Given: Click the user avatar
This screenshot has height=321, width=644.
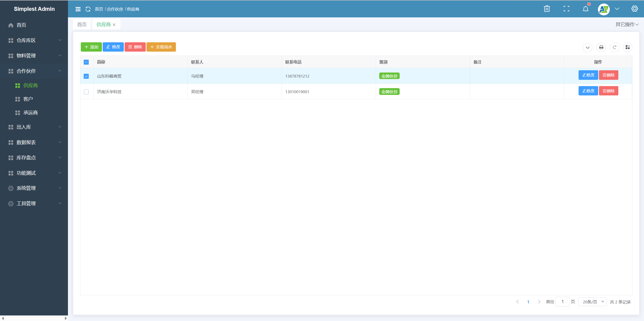Looking at the screenshot, I should pyautogui.click(x=604, y=9).
